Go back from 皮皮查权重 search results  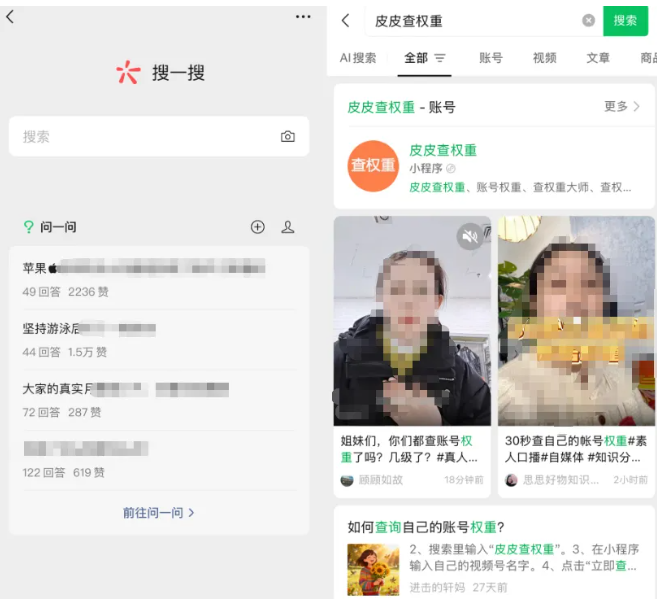pos(346,21)
